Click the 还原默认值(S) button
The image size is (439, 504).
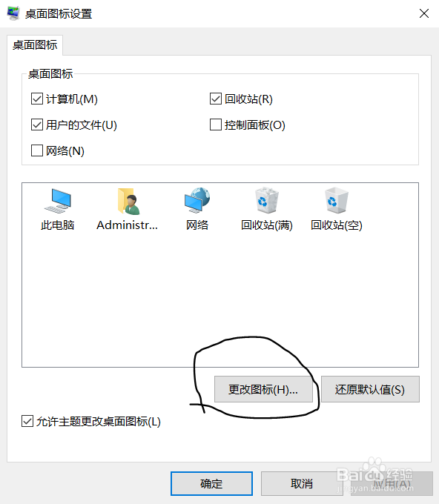[x=370, y=389]
